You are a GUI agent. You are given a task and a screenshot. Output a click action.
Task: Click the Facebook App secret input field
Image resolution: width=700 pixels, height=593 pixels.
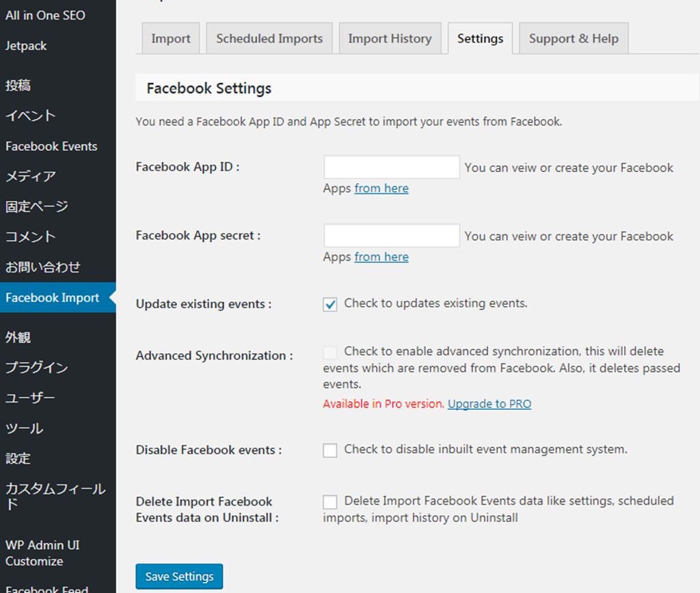point(391,236)
